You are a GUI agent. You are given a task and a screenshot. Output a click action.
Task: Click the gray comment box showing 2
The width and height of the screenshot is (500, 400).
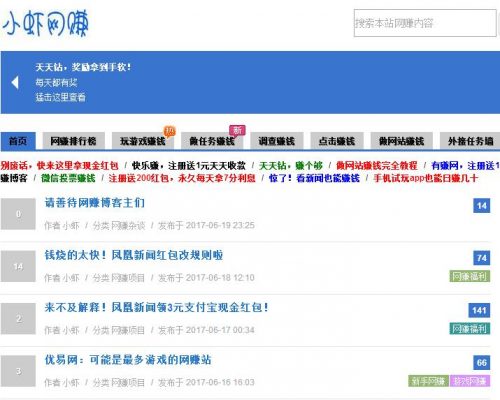point(18,319)
